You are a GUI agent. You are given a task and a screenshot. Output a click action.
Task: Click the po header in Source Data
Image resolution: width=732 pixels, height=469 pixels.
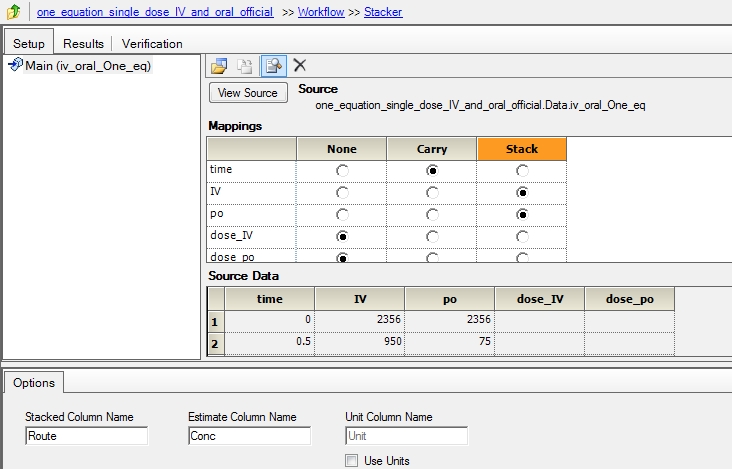coord(450,299)
